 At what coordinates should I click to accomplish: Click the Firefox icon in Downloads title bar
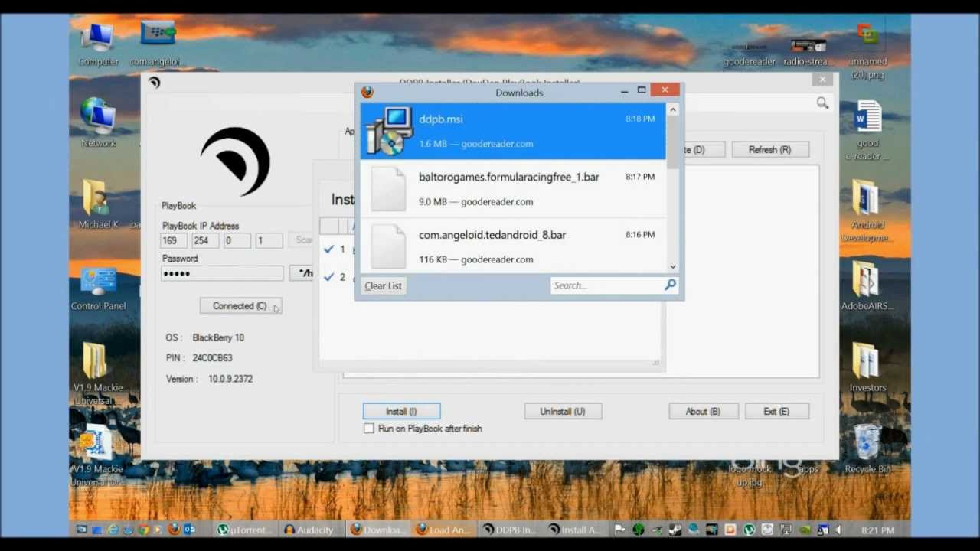[367, 92]
